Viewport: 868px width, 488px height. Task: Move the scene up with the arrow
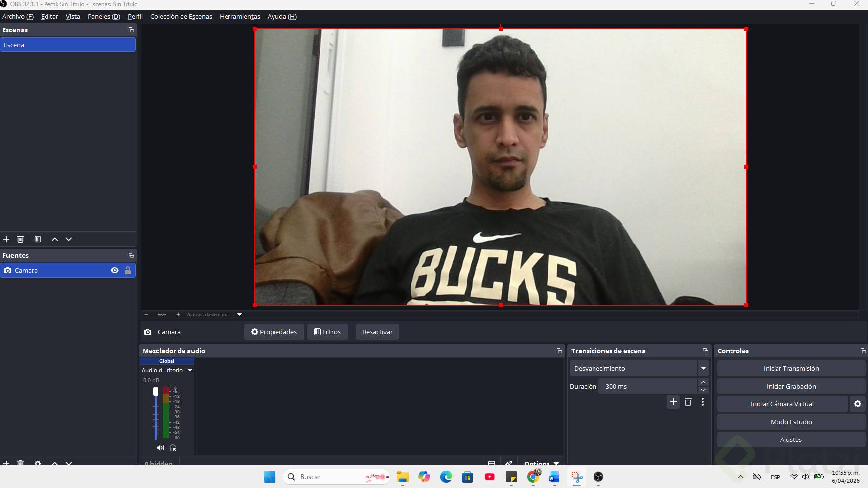[55, 239]
